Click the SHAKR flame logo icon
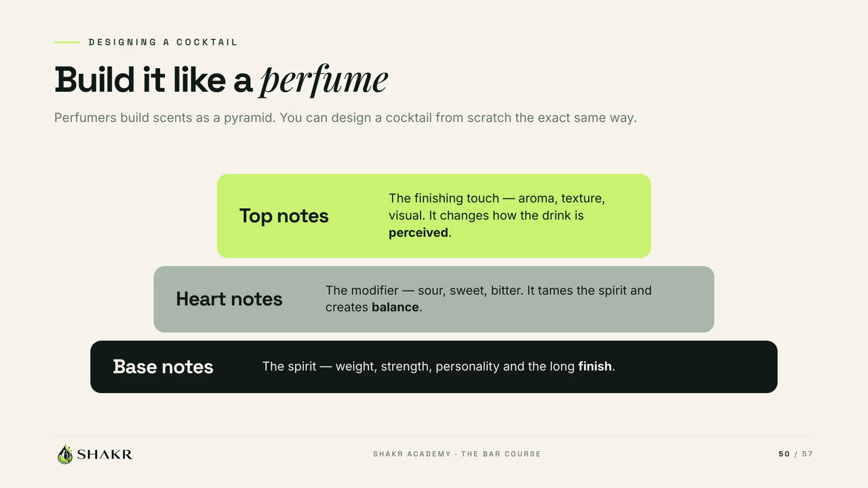 65,454
